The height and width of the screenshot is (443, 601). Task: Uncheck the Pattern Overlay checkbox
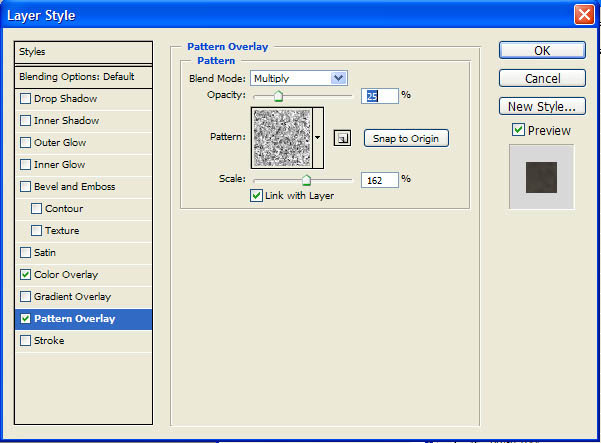[x=25, y=318]
